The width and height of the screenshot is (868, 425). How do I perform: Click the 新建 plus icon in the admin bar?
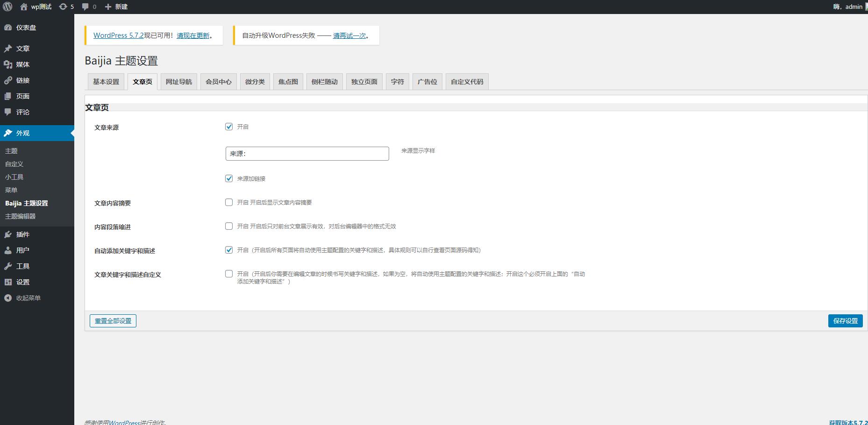pyautogui.click(x=108, y=7)
